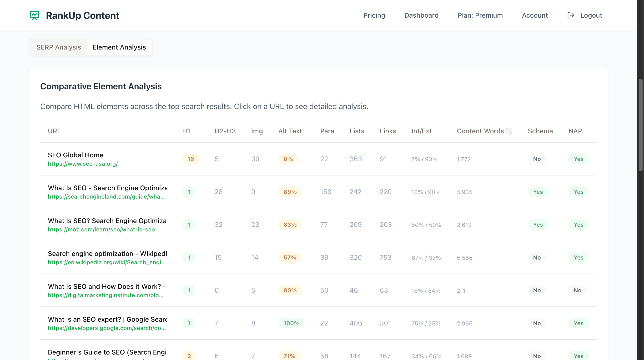This screenshot has width=644, height=360.
Task: Open the seo-usa.org URL link
Action: 83,164
